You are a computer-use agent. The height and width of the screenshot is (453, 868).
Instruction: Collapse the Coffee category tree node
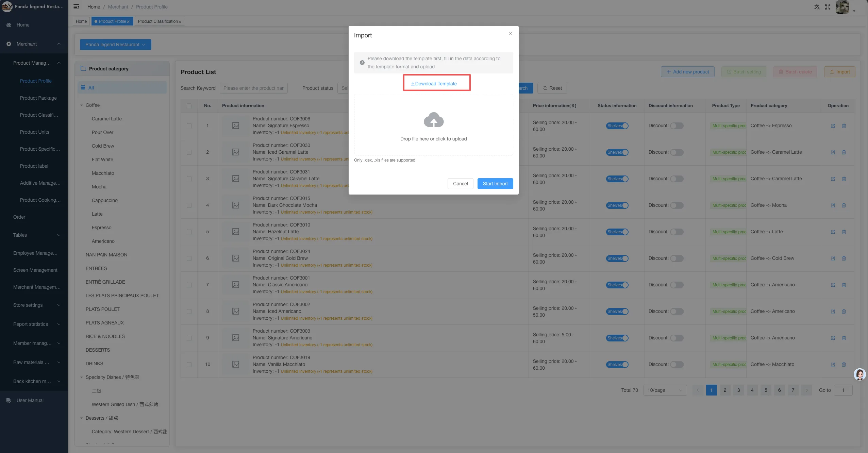coord(82,105)
